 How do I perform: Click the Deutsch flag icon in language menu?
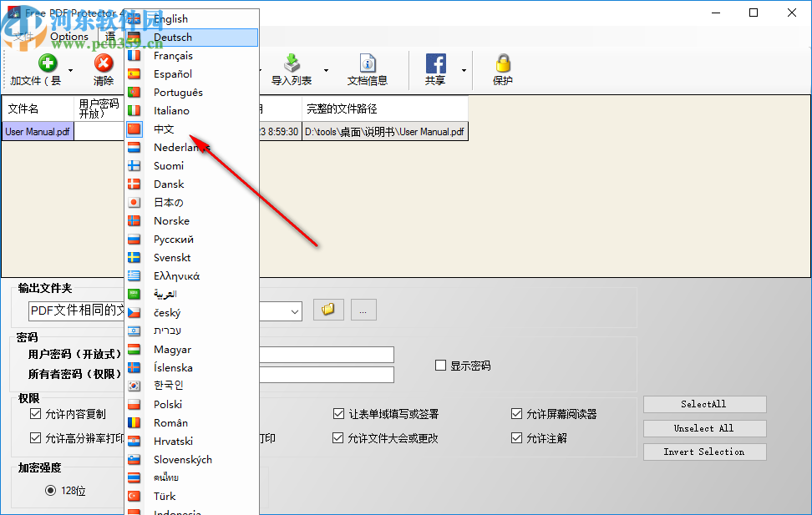134,37
